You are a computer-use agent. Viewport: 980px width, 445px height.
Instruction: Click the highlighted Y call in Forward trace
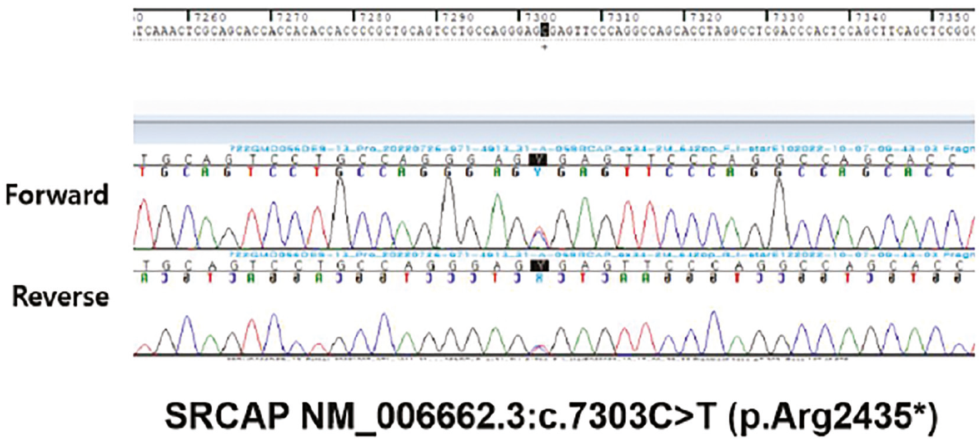pyautogui.click(x=537, y=159)
